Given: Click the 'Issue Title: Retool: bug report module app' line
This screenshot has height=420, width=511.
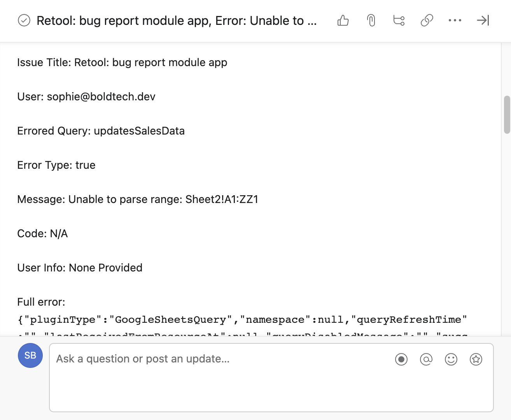Looking at the screenshot, I should tap(122, 63).
